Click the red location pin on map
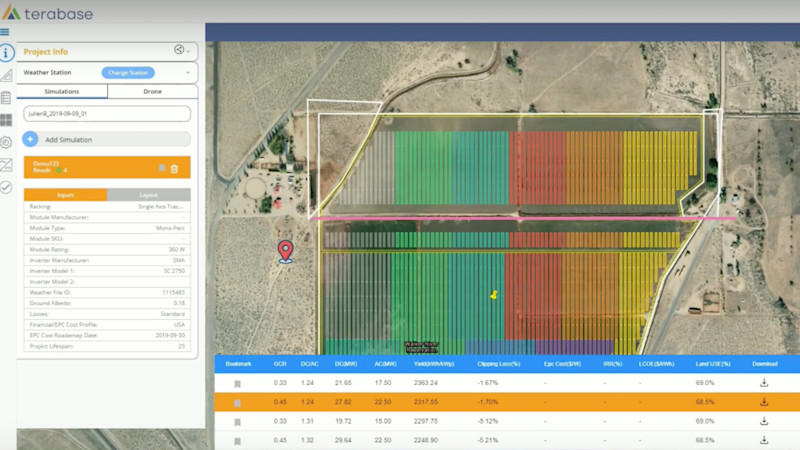Screen dimensions: 800x450 [x=285, y=252]
